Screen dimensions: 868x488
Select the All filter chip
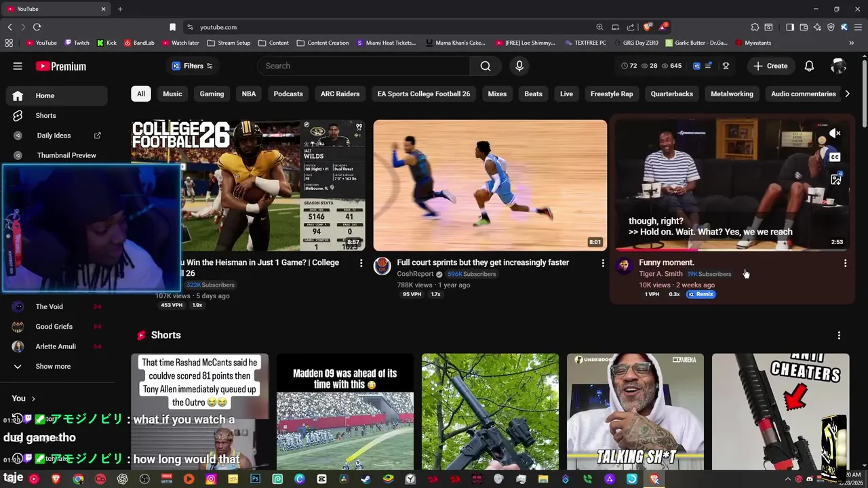coord(140,94)
